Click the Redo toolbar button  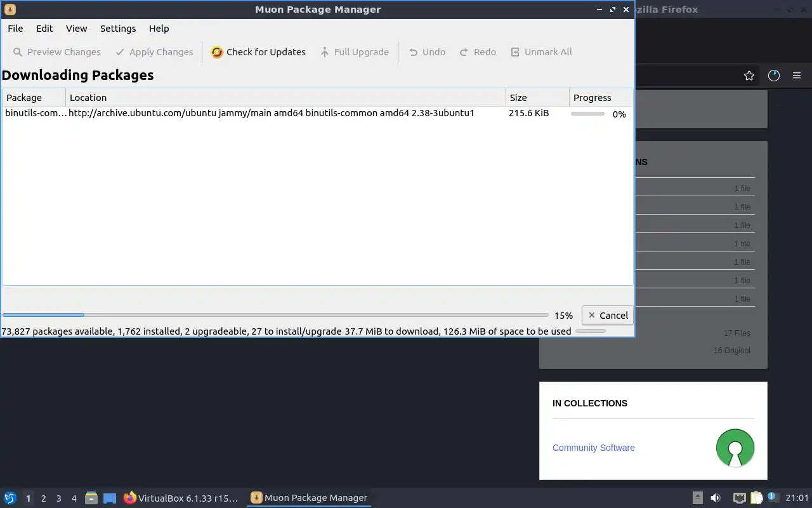click(478, 52)
